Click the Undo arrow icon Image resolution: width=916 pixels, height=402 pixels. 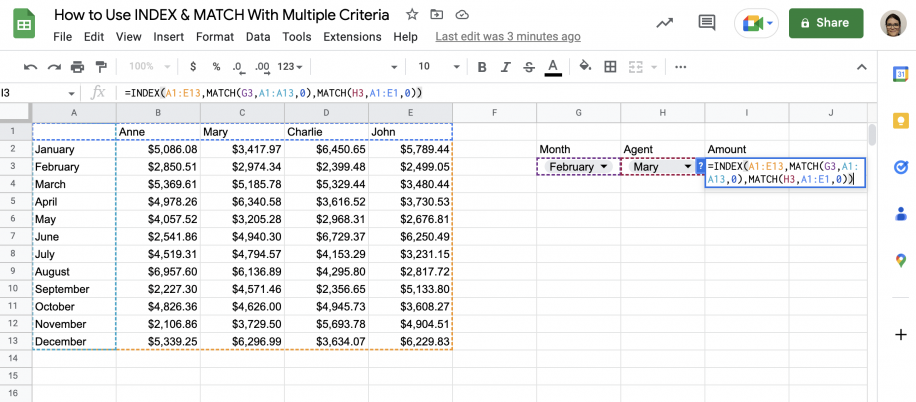(30, 67)
